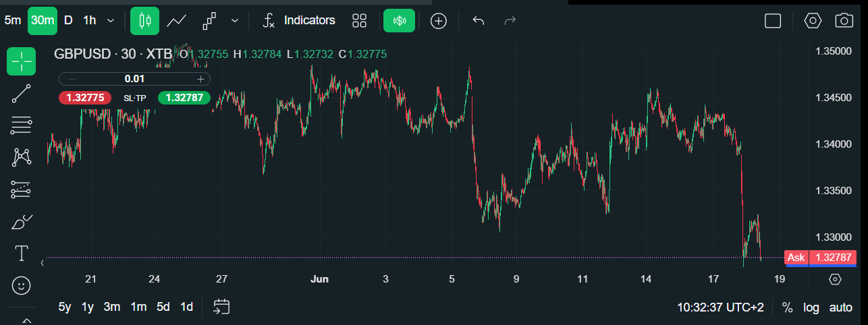
Task: Click the fx Indicators symbol
Action: click(269, 21)
